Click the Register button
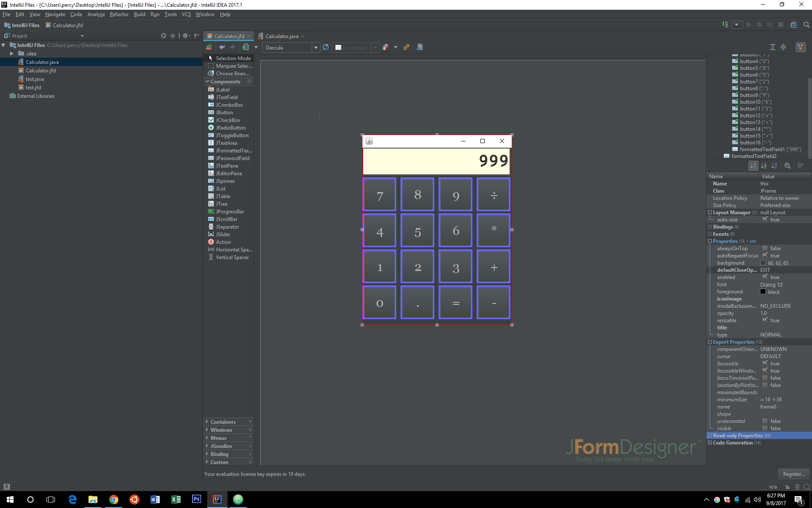 click(793, 474)
